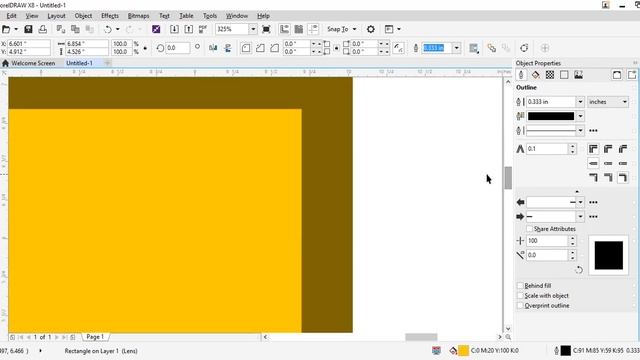Open the inches units dropdown
Screen dimensions: 640x360
pos(608,102)
